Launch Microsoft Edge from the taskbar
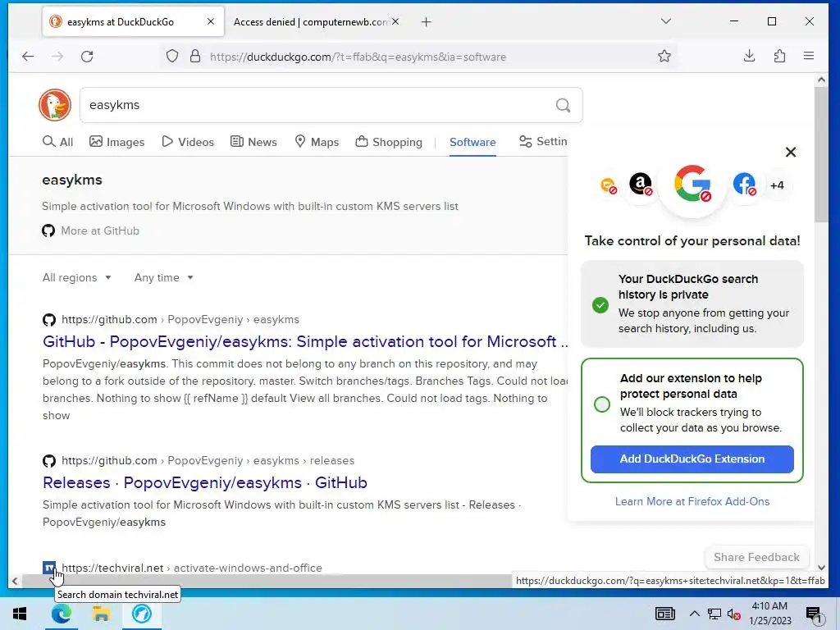The image size is (840, 630). pyautogui.click(x=62, y=614)
